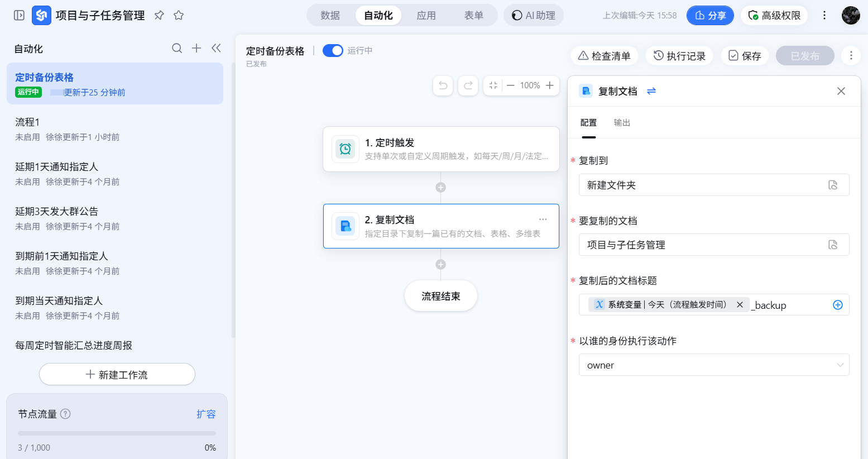Screen dimensions: 868x459
Task: Click the redo arrow on canvas toolbar
Action: click(468, 85)
